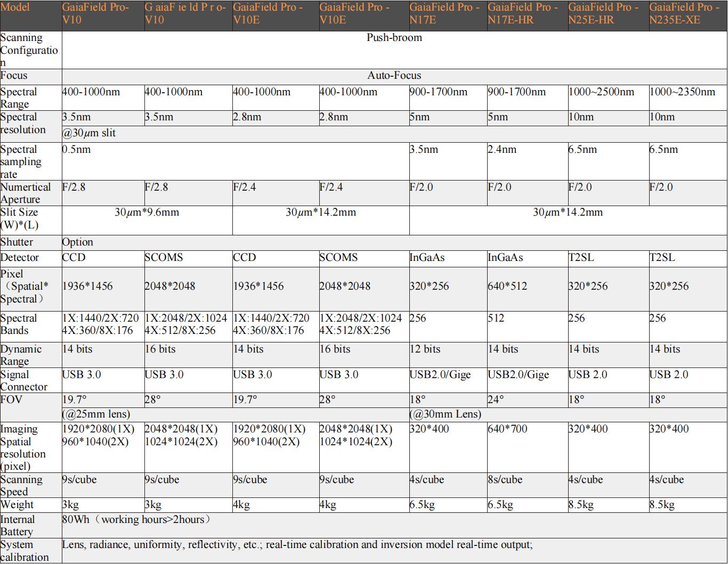
Task: Click the 0.5nm spectral sampling rate
Action: pyautogui.click(x=77, y=150)
